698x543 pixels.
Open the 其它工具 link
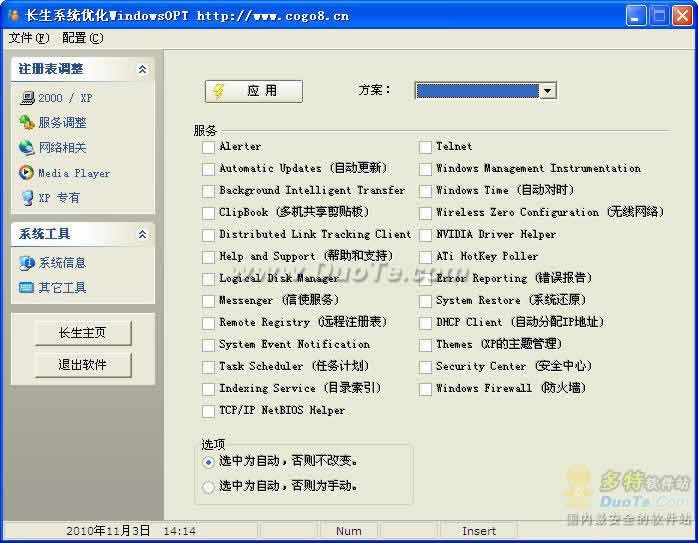[x=62, y=288]
